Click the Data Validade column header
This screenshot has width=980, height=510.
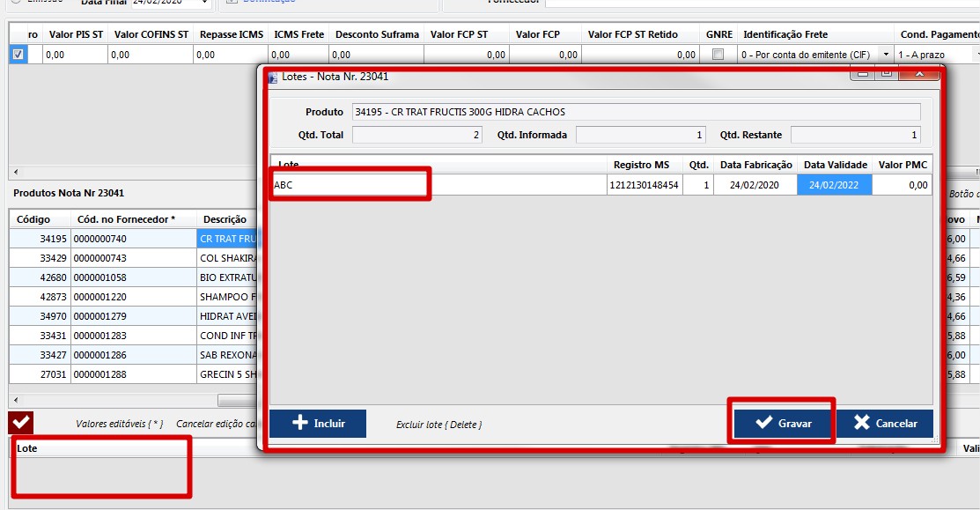click(835, 165)
